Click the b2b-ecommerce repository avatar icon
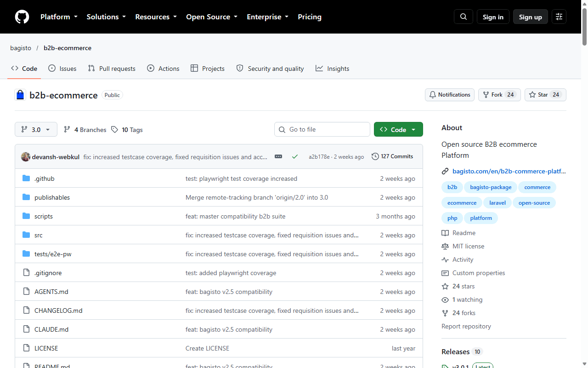This screenshot has height=368, width=588. click(x=20, y=95)
